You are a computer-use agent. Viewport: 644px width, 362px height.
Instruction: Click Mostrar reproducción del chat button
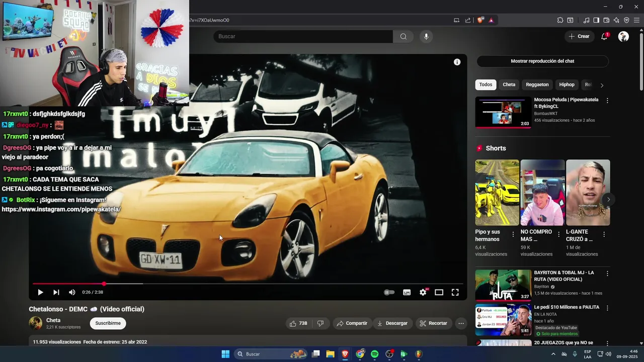click(542, 61)
